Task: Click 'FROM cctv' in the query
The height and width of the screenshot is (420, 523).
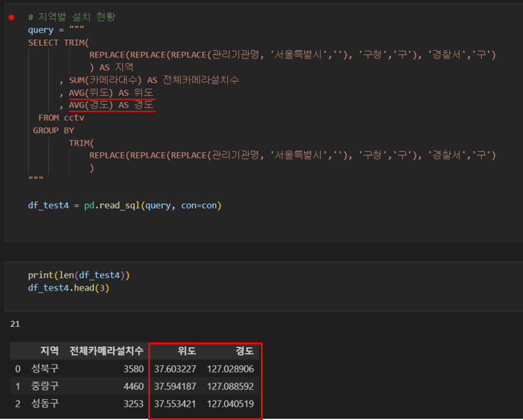Action: pos(61,118)
